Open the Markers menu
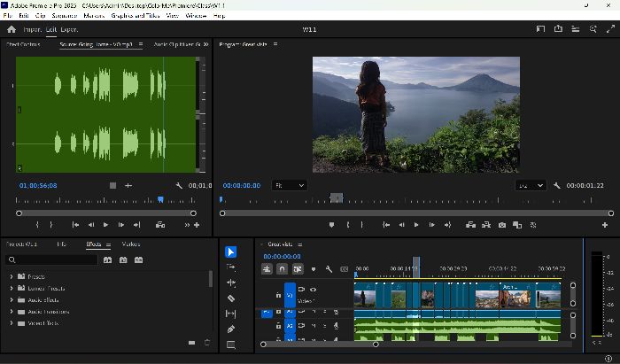The image size is (620, 364). (94, 15)
